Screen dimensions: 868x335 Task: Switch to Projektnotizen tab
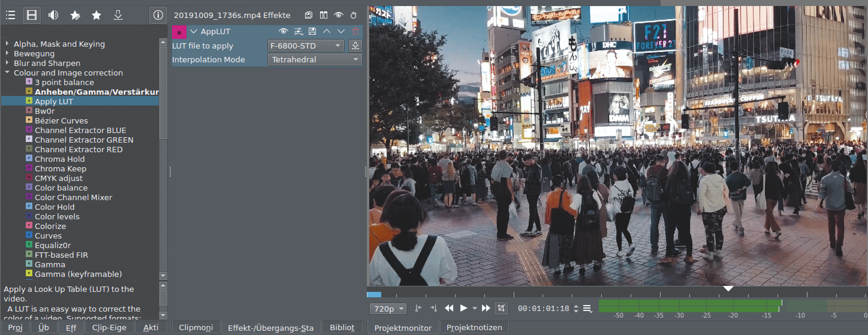coord(474,328)
